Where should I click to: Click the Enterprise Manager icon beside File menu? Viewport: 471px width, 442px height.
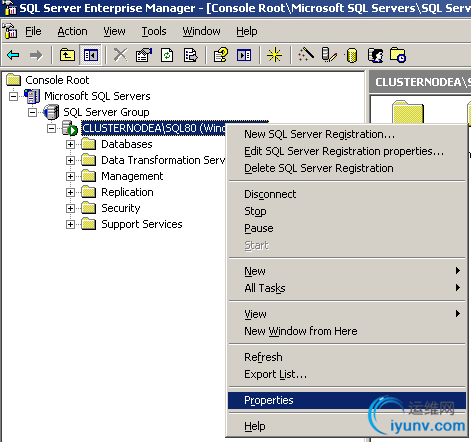coord(10,31)
